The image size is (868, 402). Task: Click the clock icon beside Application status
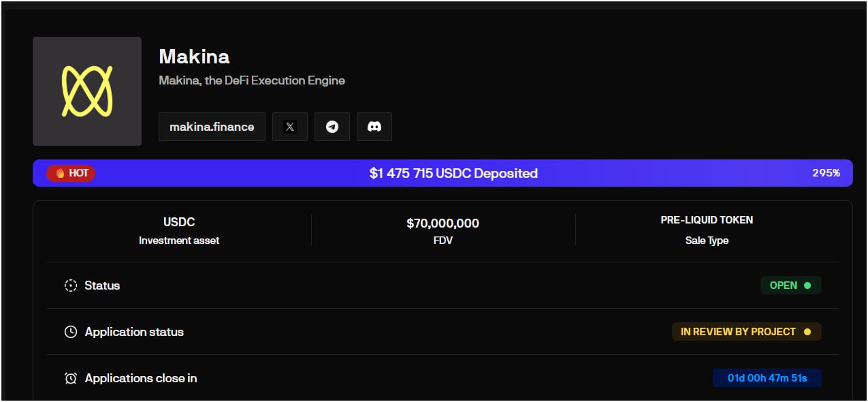[x=71, y=332]
